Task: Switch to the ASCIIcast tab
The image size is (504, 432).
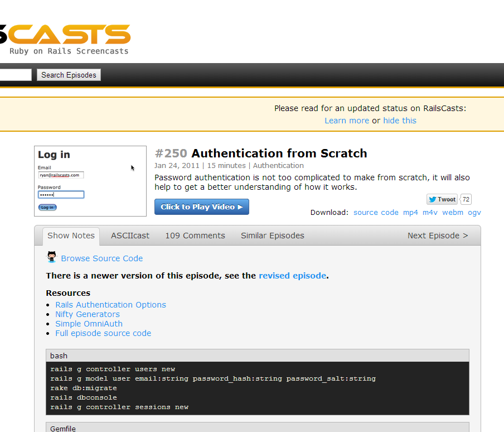Action: [x=130, y=236]
